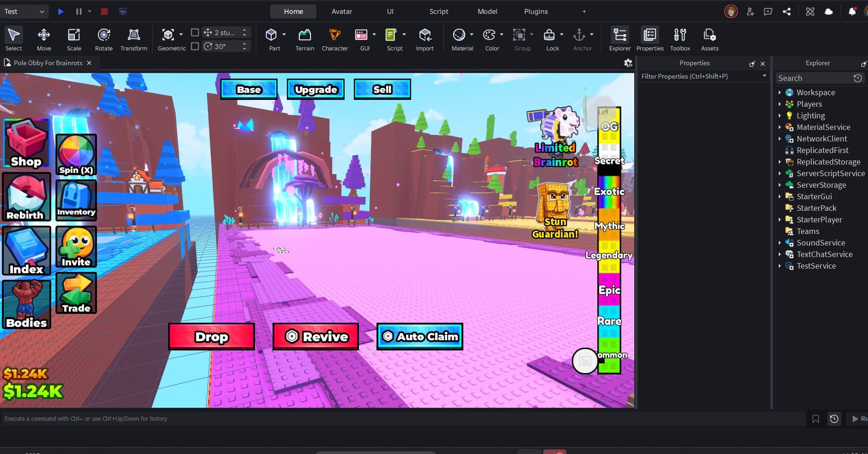Open the GUI dropdown arrow
The width and height of the screenshot is (868, 454).
pos(374,35)
